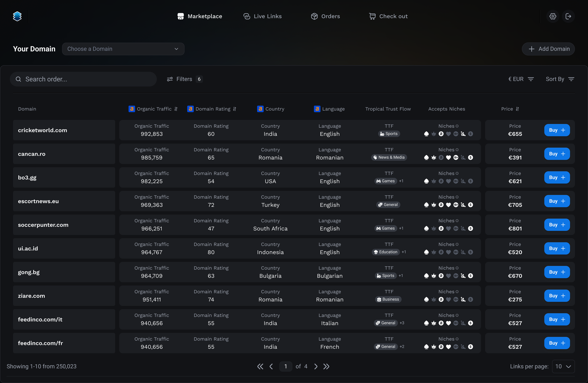Click the heart niche icon for escortnews.eu

pos(448,205)
